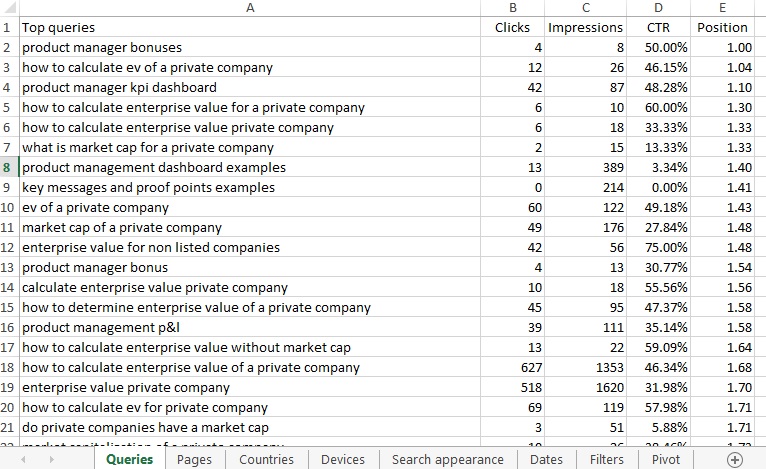Select column E header above Position

click(723, 8)
